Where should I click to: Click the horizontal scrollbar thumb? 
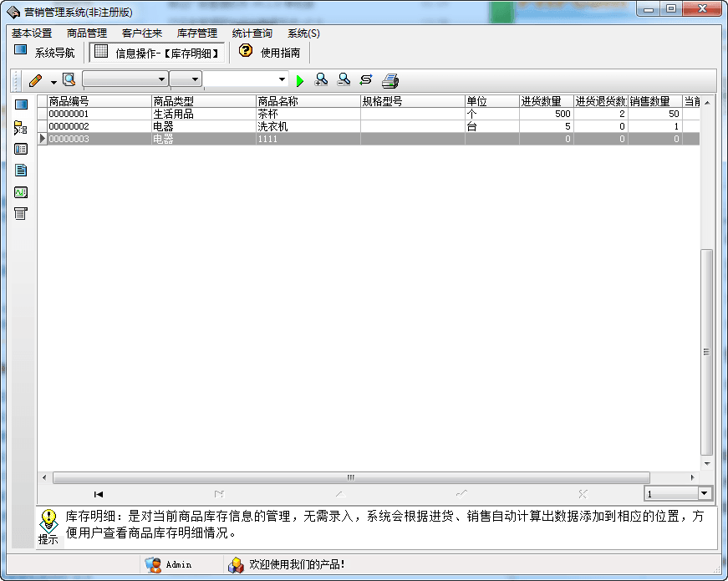tap(351, 477)
